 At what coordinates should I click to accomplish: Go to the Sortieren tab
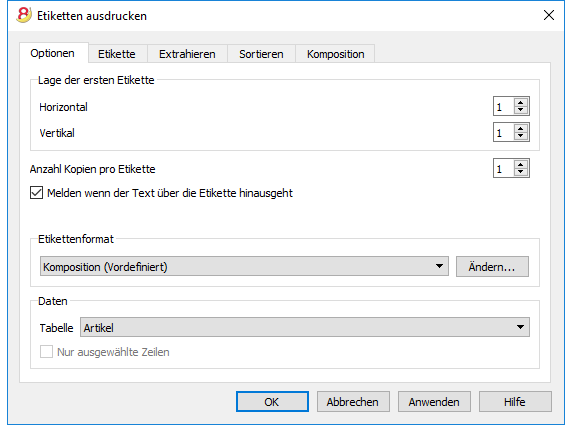click(x=261, y=54)
